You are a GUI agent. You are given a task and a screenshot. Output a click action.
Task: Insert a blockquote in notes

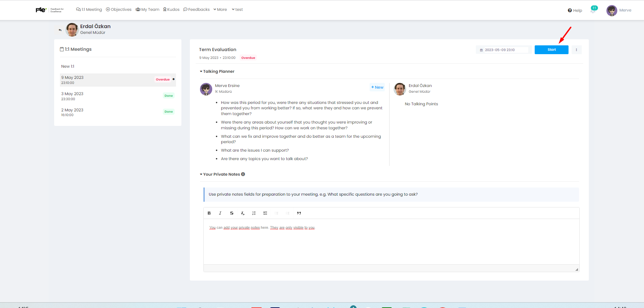tap(299, 213)
